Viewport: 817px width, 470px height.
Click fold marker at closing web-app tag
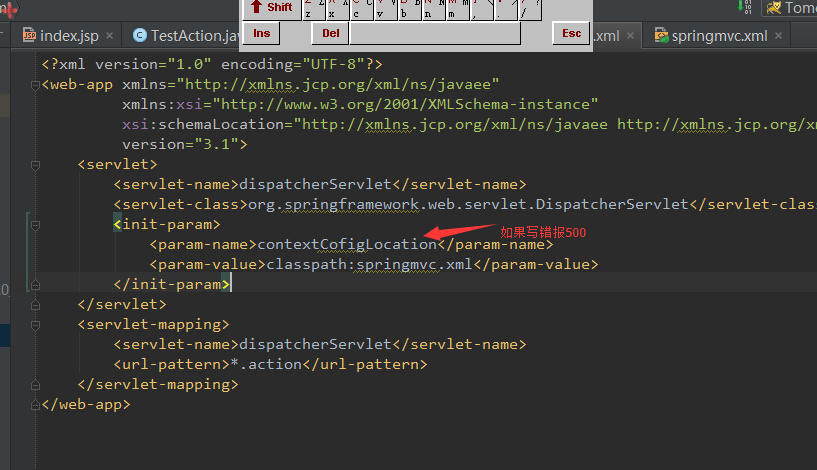click(x=35, y=405)
